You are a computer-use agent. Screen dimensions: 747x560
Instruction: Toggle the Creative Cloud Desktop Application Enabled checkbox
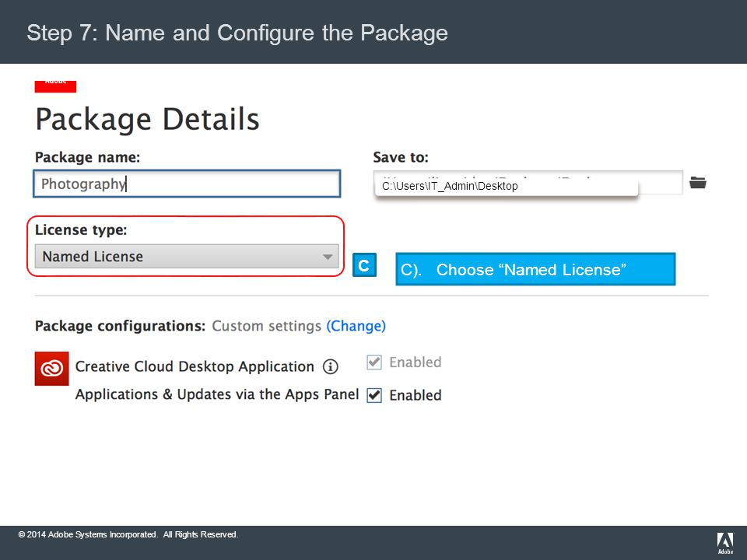pos(374,362)
